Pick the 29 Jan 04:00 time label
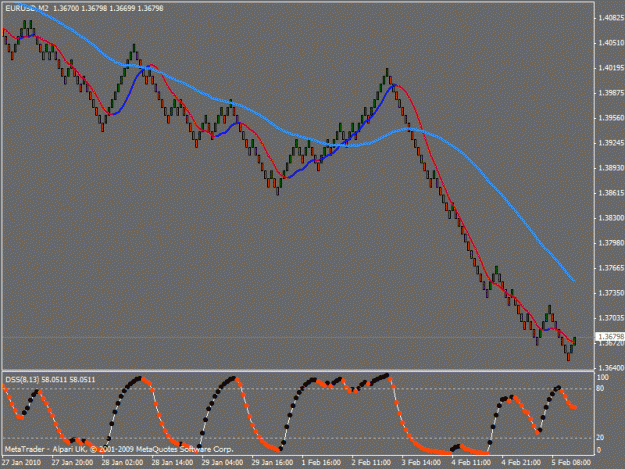Screen dimensions: 625x469 (222, 463)
